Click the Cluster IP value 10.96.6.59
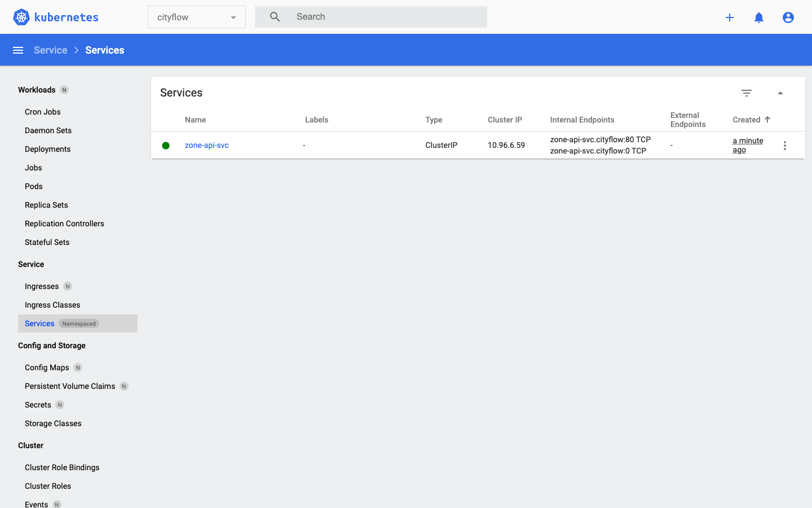This screenshot has height=508, width=812. [506, 145]
